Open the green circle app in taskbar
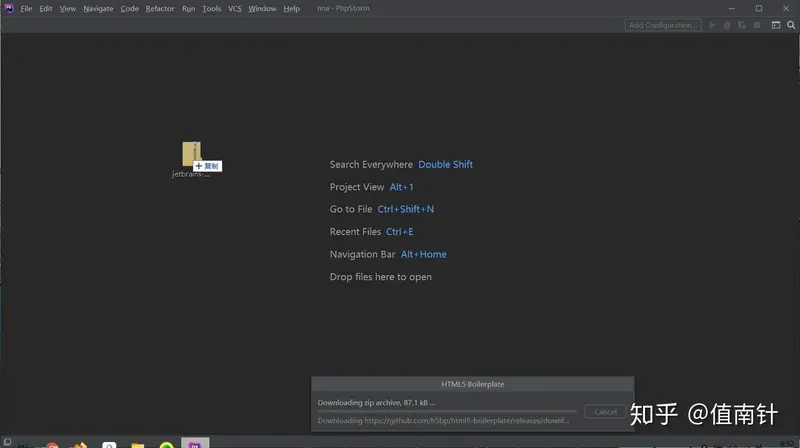This screenshot has width=800, height=448. coord(166,445)
